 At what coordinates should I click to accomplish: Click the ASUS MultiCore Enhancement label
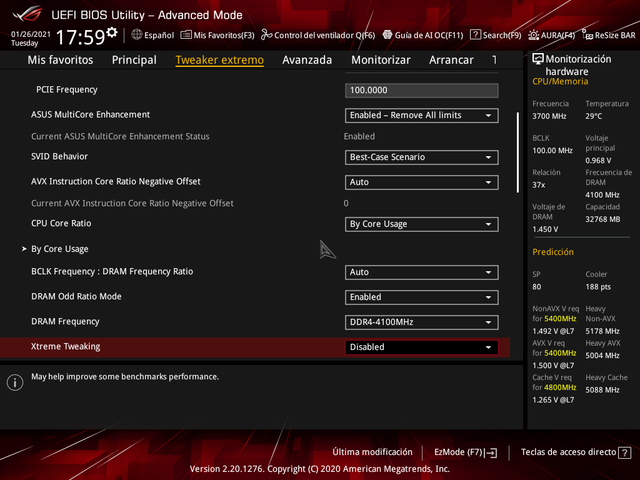pyautogui.click(x=91, y=115)
